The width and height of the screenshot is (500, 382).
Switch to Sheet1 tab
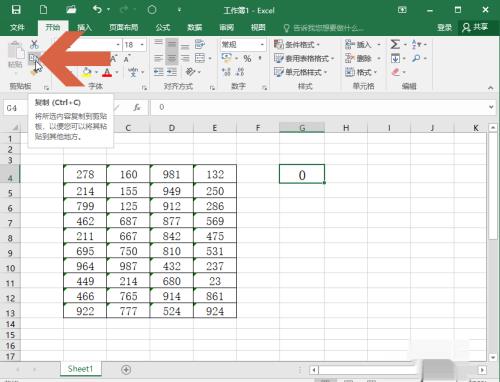[x=80, y=369]
